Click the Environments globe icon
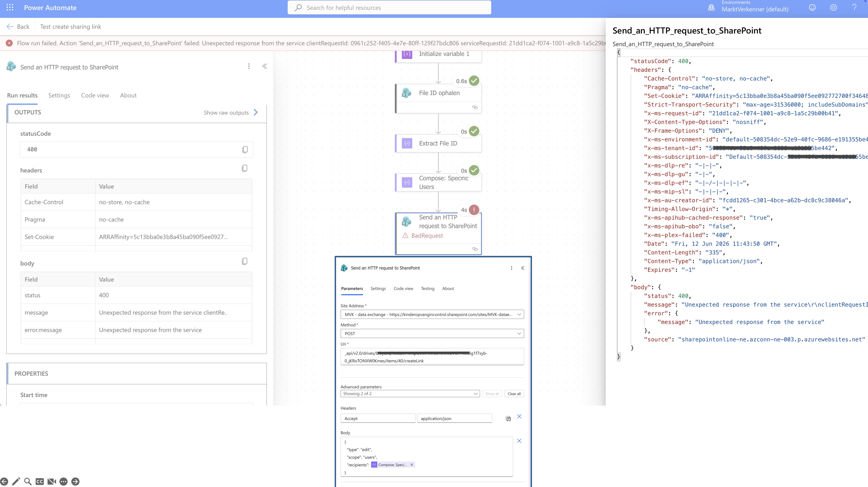Image resolution: width=868 pixels, height=487 pixels. click(711, 8)
